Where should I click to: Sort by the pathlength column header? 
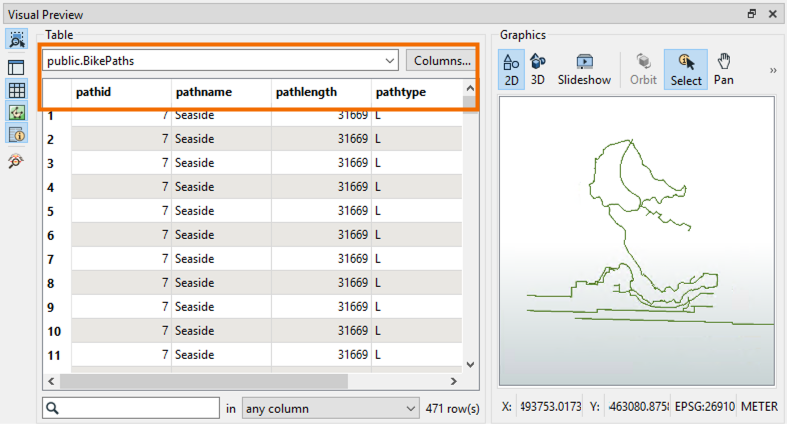click(x=321, y=92)
